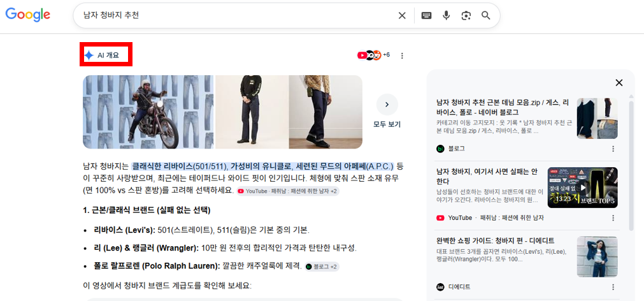Click the Google logo
The image size is (644, 301).
(x=28, y=15)
